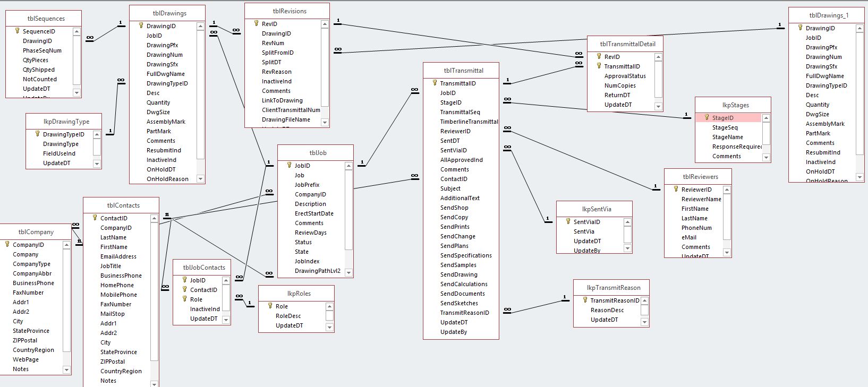The image size is (868, 387).
Task: Click the key icon beside Role in lkpRoles
Action: point(270,306)
